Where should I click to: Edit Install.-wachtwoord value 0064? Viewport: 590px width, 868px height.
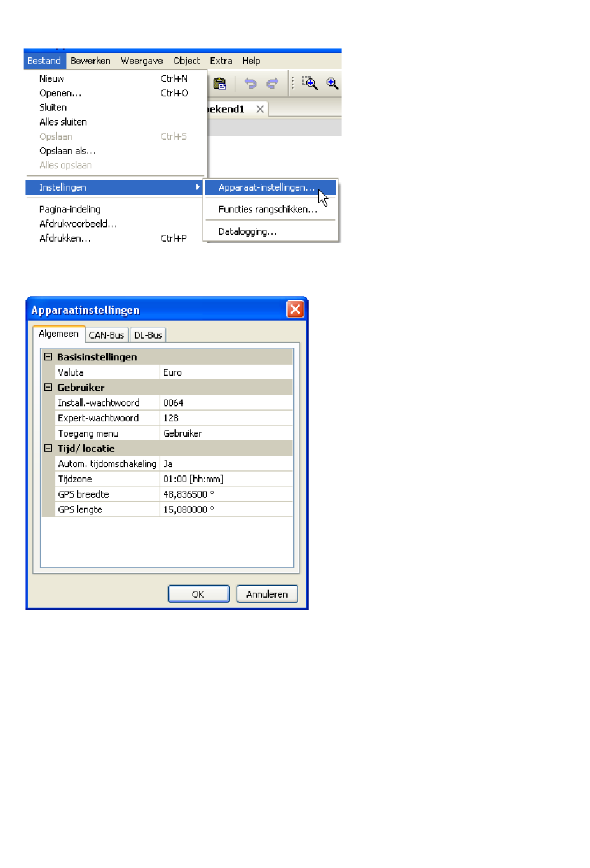pyautogui.click(x=226, y=403)
